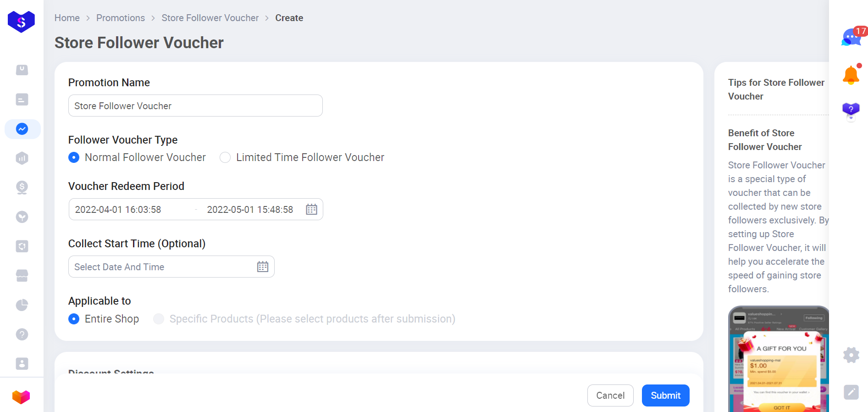The height and width of the screenshot is (412, 868).
Task: Open the highlighted Promotions sidebar icon
Action: coord(22,129)
